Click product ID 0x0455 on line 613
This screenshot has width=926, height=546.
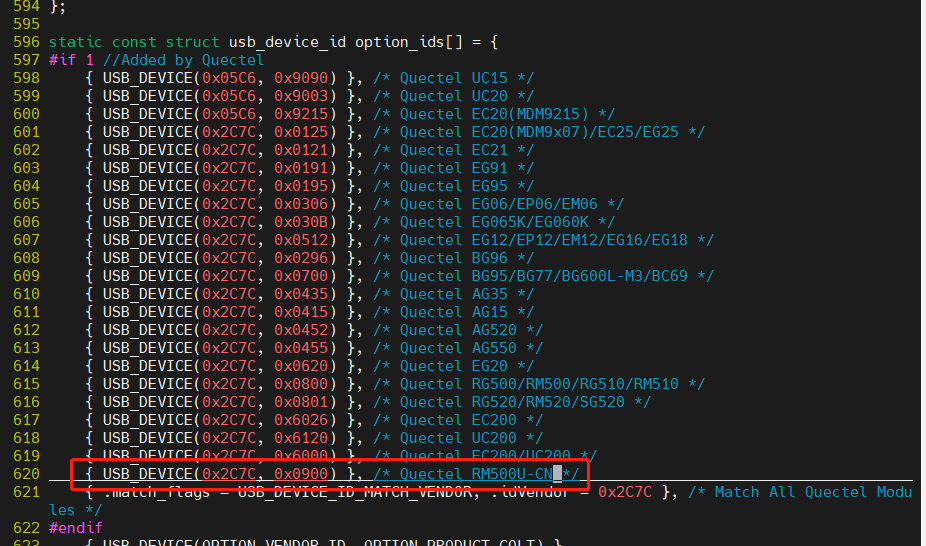click(301, 348)
